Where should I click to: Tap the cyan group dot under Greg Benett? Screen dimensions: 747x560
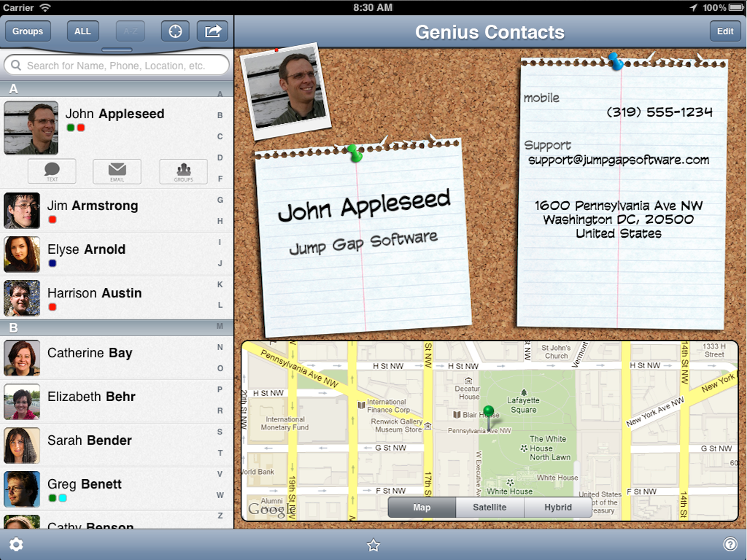(x=63, y=498)
